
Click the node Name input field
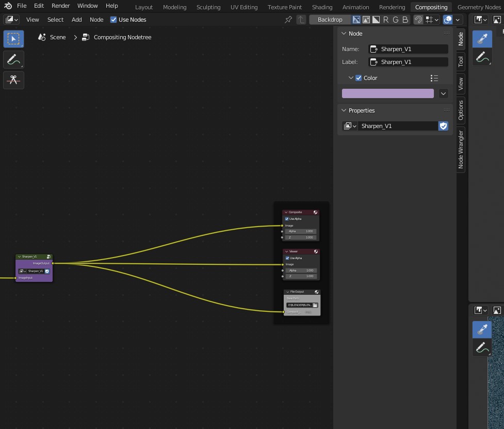[408, 49]
